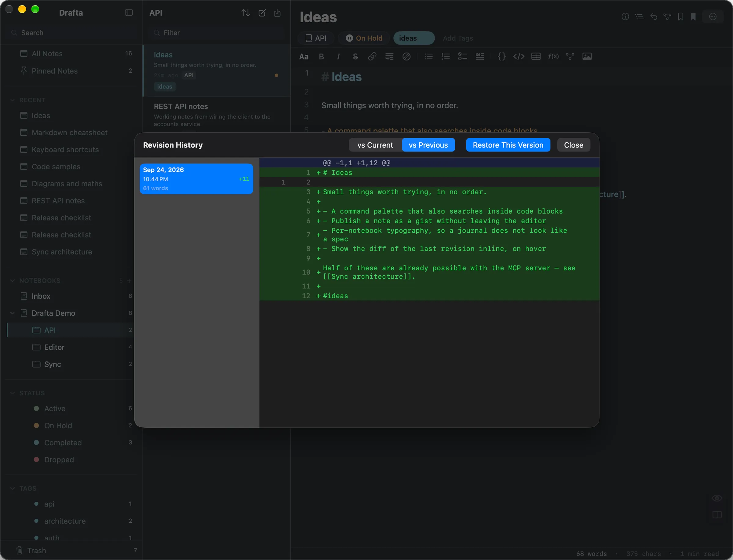733x560 pixels.
Task: Collapse the Drafta Demo notebook
Action: pyautogui.click(x=12, y=313)
